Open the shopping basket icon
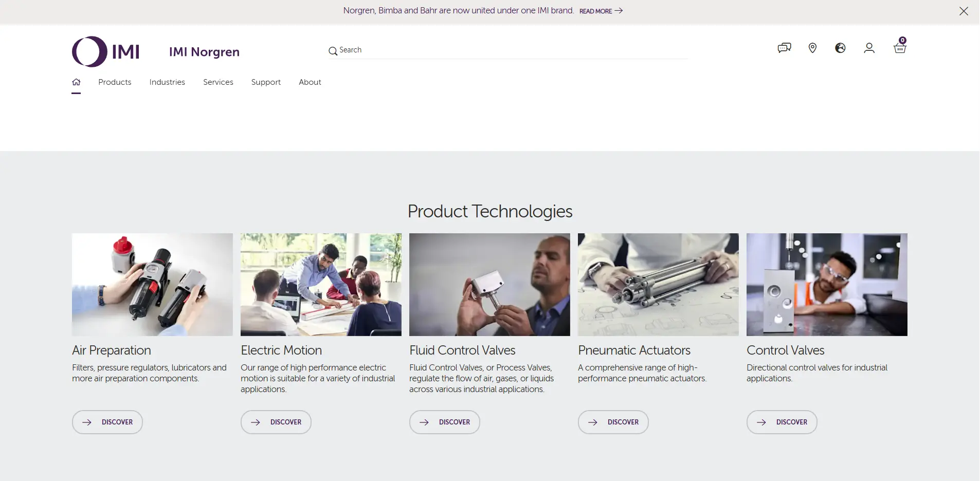The height and width of the screenshot is (481, 980). [x=900, y=48]
